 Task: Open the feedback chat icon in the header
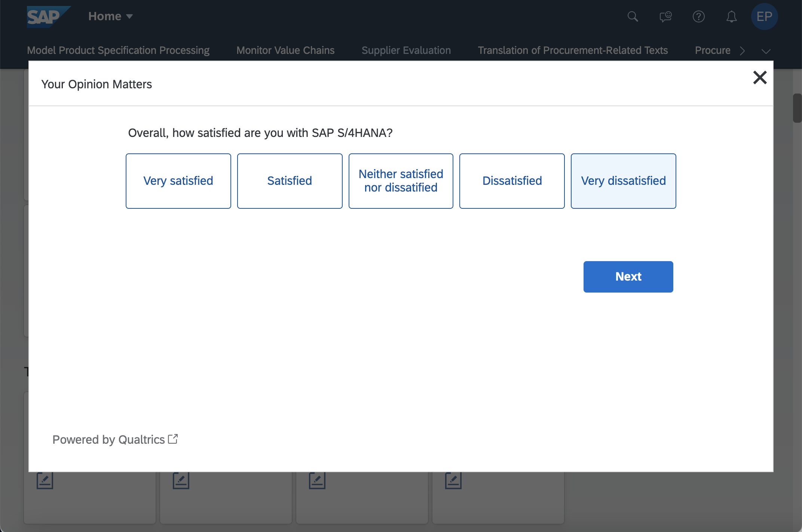point(665,16)
